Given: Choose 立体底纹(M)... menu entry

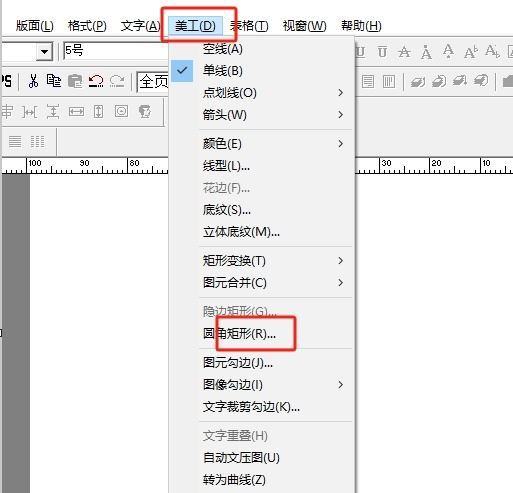Looking at the screenshot, I should [x=262, y=232].
